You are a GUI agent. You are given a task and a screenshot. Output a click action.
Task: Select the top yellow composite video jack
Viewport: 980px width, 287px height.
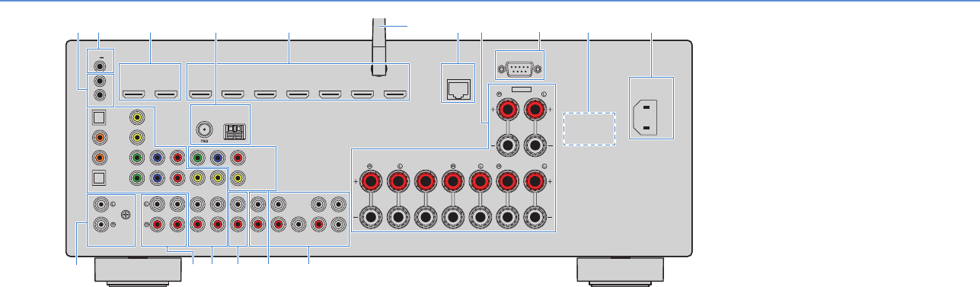pos(137,118)
